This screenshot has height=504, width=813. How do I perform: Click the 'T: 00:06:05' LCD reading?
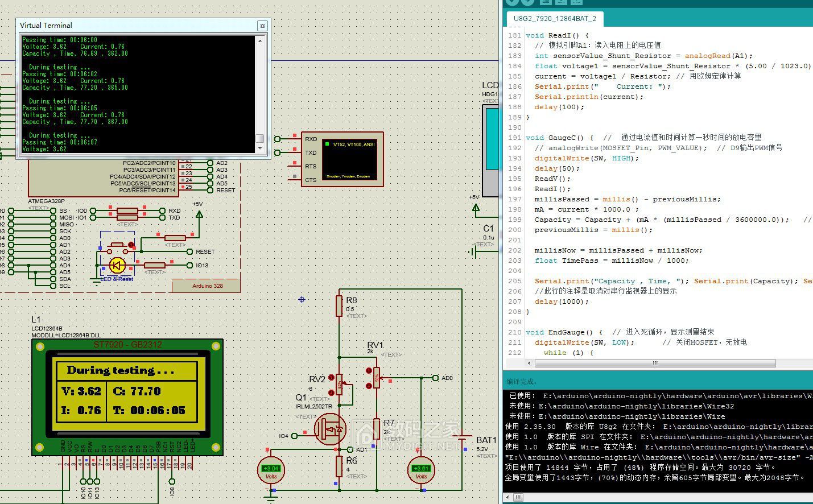149,410
